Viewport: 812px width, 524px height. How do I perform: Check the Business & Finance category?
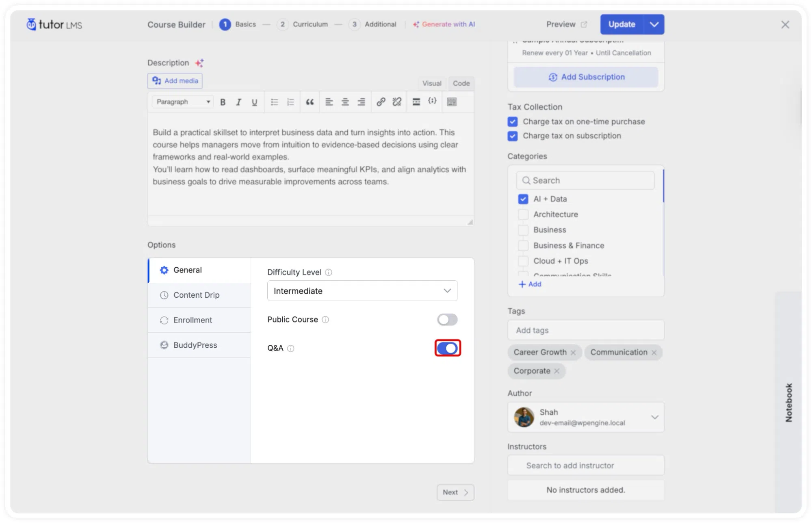coord(523,246)
